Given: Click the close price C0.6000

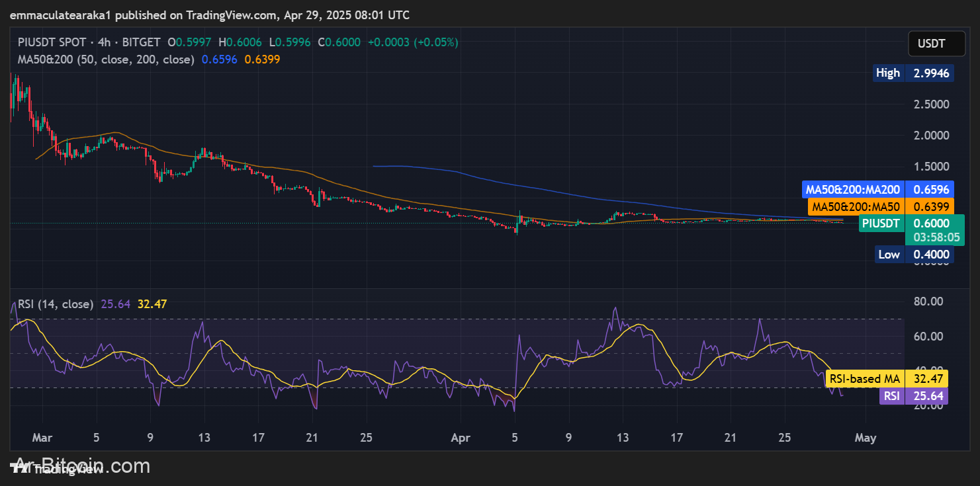Looking at the screenshot, I should pyautogui.click(x=339, y=42).
